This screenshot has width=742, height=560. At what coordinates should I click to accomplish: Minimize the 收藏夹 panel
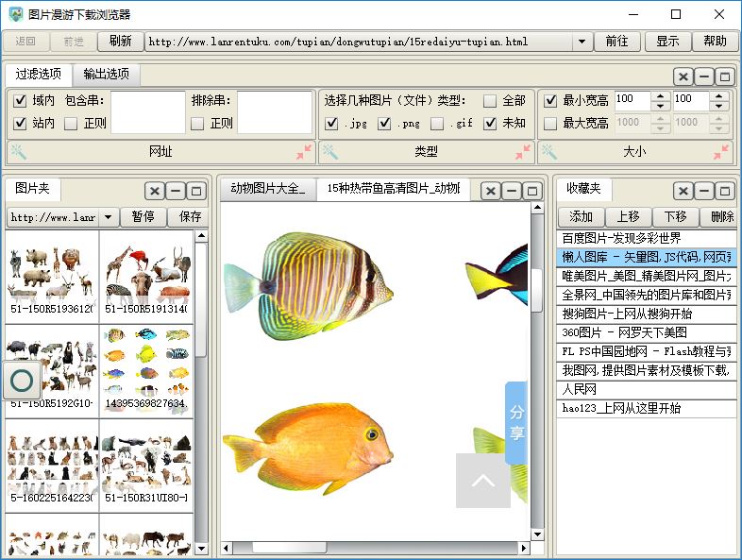point(704,192)
